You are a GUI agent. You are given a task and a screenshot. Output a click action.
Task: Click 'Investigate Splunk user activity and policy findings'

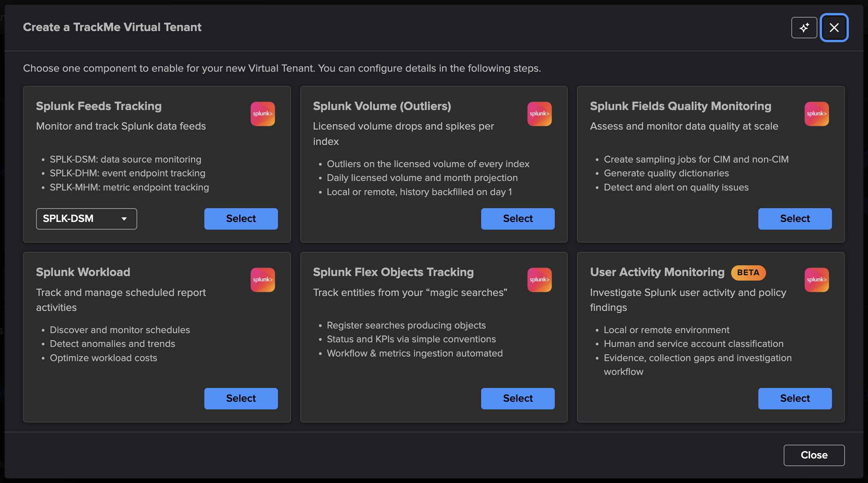[688, 300]
